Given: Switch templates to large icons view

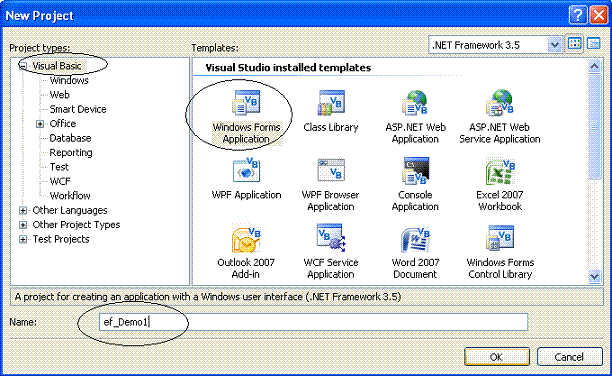Looking at the screenshot, I should coord(575,44).
